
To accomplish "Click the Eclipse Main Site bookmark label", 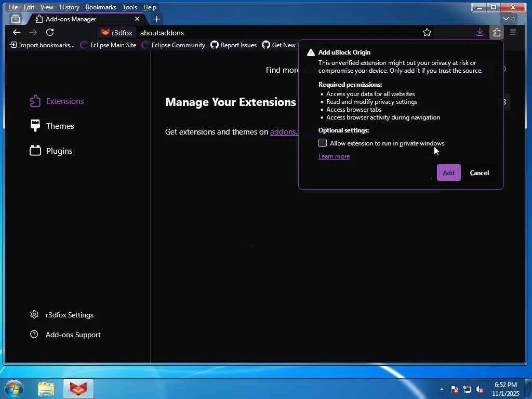I will (x=113, y=45).
